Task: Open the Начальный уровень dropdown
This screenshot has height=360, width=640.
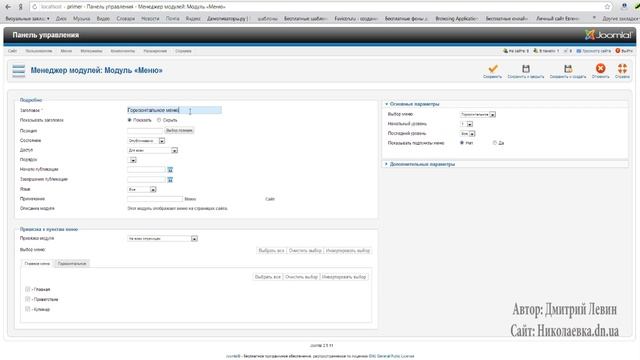Action: click(467, 124)
